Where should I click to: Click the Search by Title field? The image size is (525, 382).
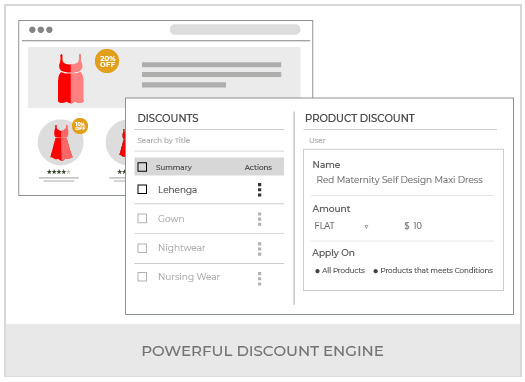click(x=209, y=141)
